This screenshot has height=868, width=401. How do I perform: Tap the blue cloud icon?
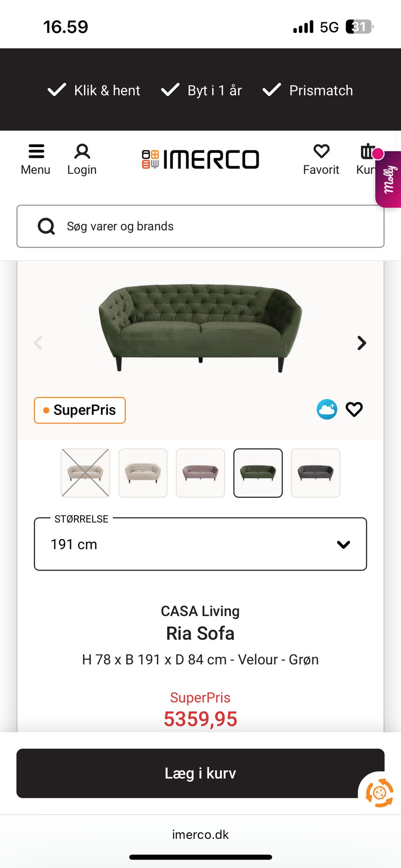327,409
